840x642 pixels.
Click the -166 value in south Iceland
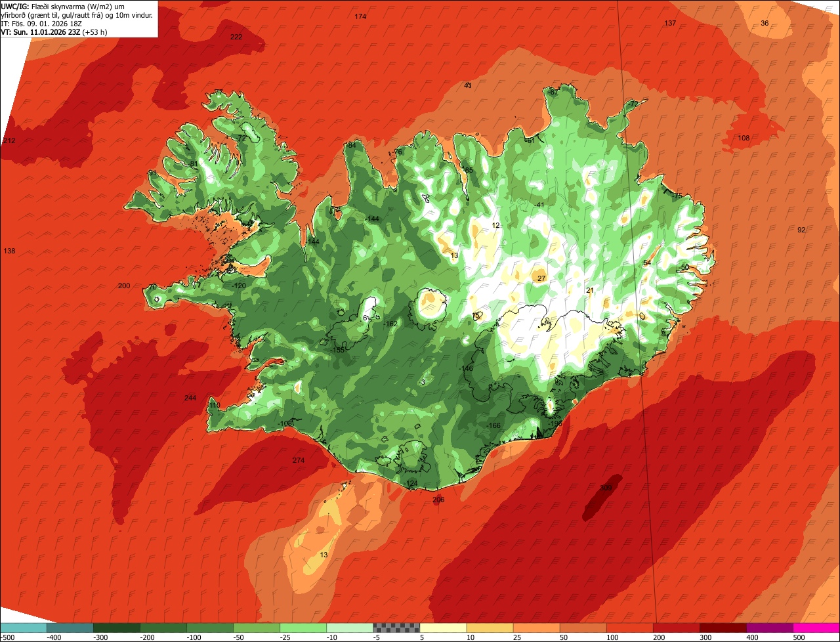click(x=493, y=426)
